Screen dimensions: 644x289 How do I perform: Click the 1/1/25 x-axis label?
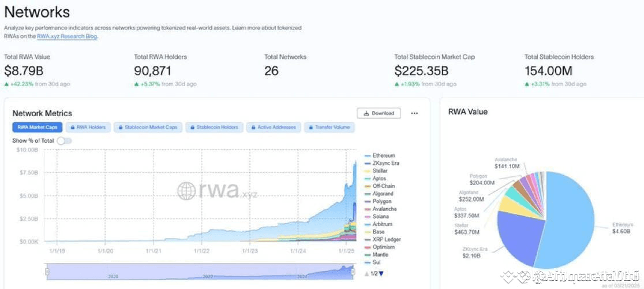pyautogui.click(x=347, y=251)
